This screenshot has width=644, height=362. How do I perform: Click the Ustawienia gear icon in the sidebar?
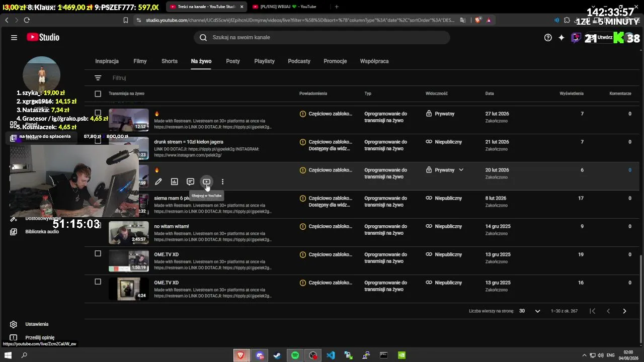(14, 324)
